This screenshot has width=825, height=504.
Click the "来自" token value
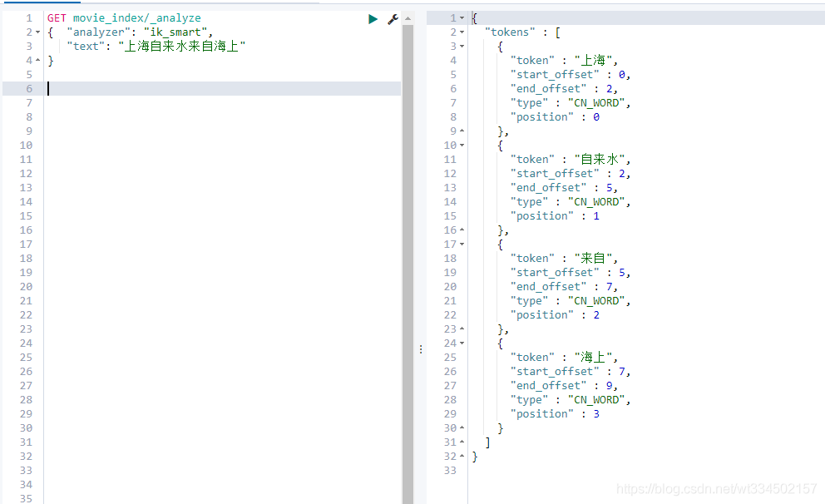pyautogui.click(x=593, y=259)
